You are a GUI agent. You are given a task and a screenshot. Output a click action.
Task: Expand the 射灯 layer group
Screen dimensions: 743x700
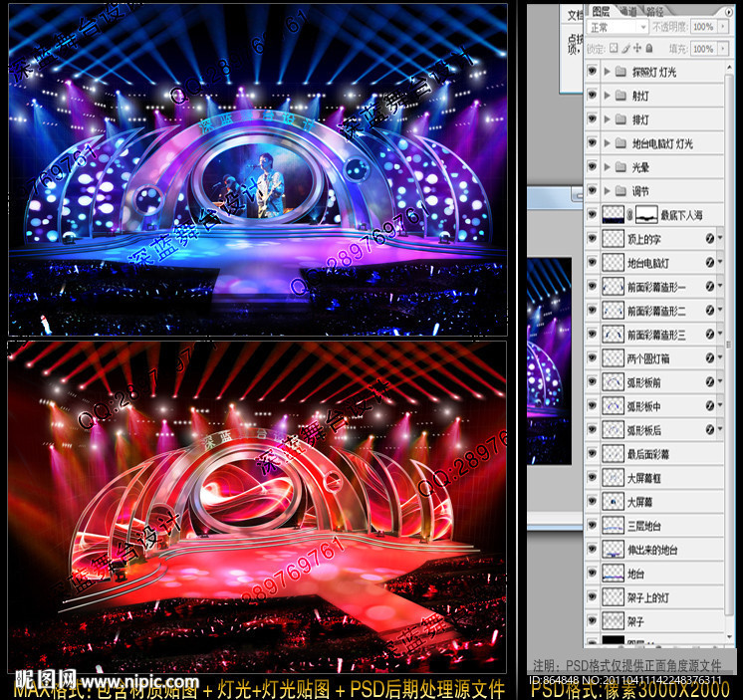coord(608,96)
